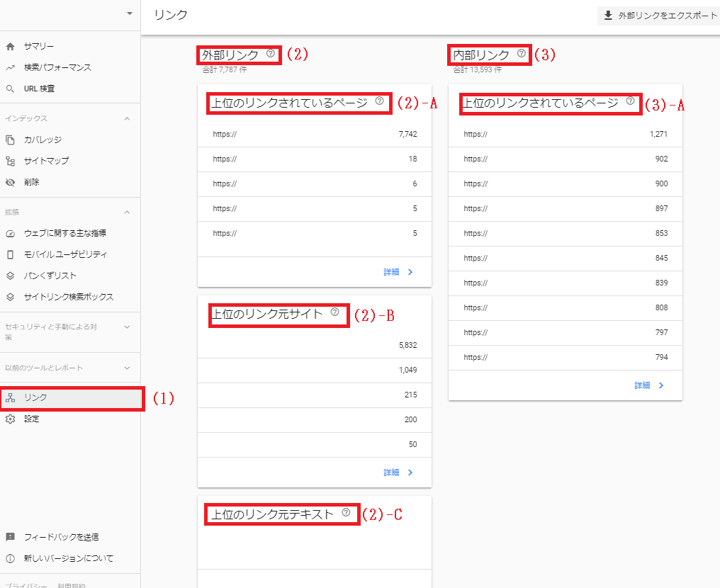Viewport: 720px width, 588px height.
Task: Click the 設定 gear icon
Action: [x=10, y=419]
